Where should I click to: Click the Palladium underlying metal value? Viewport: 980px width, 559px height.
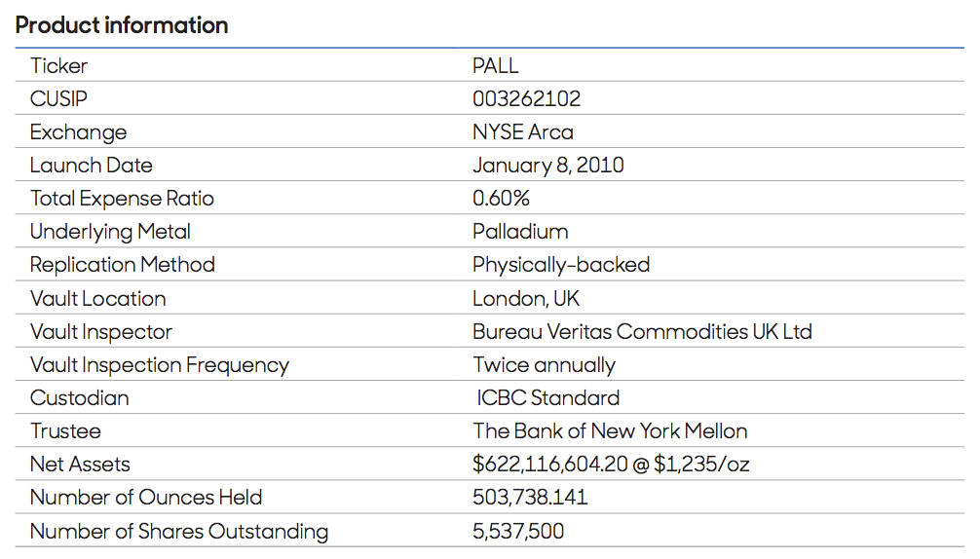click(520, 232)
